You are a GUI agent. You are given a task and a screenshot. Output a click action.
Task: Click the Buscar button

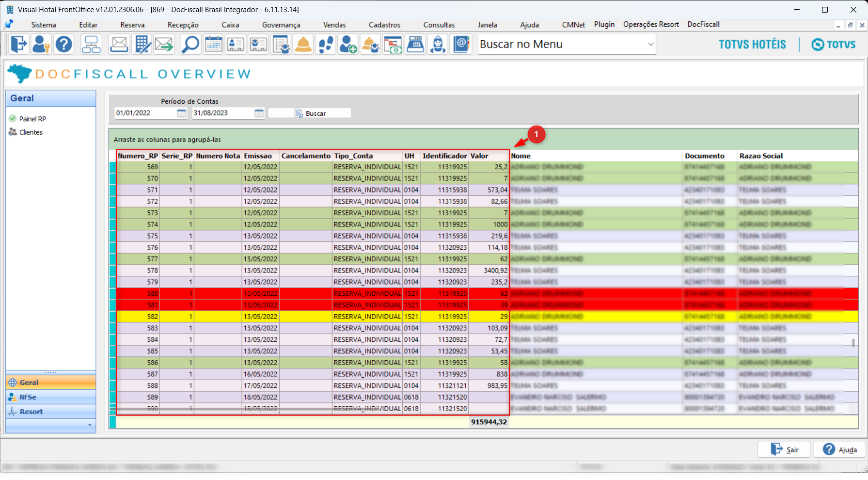(x=310, y=113)
